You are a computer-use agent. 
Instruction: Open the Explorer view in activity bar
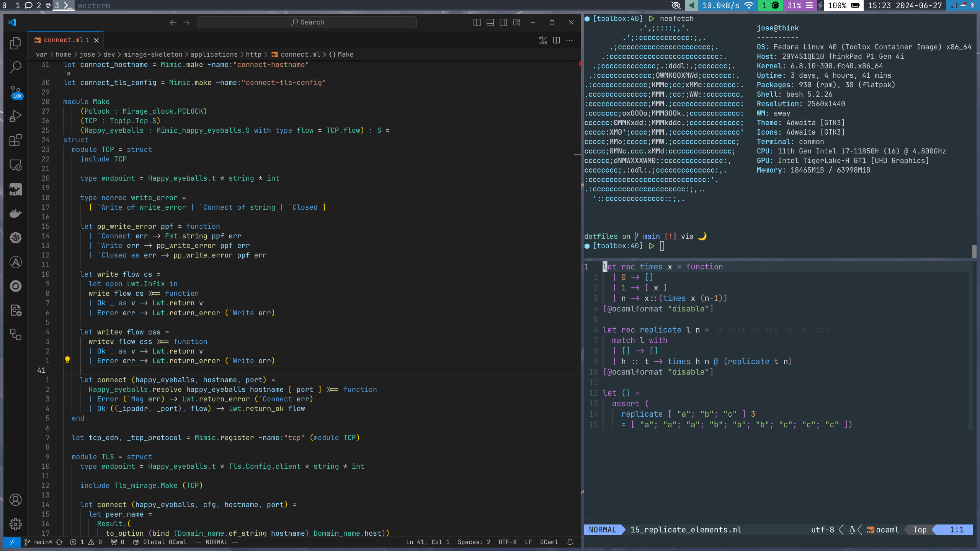(15, 43)
